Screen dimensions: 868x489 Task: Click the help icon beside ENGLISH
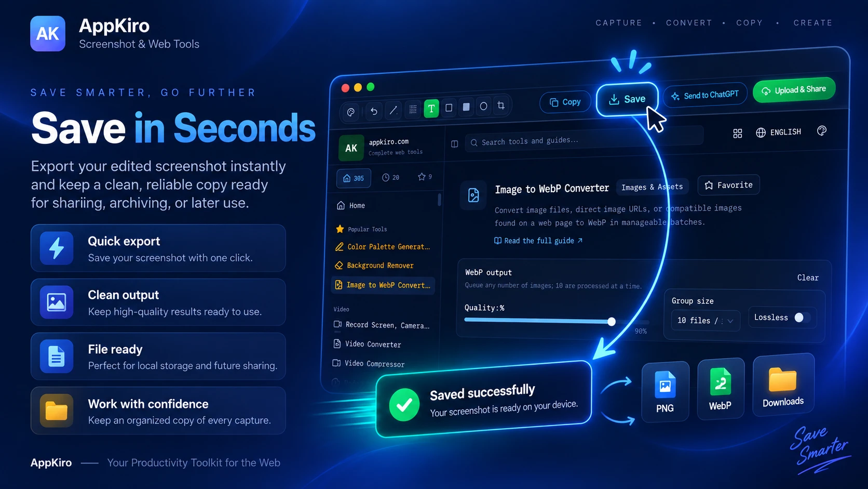click(822, 131)
